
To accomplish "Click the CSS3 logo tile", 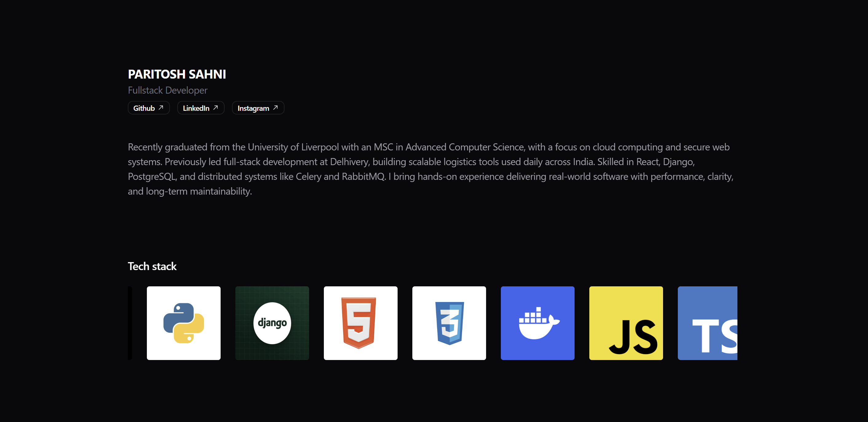I will tap(449, 323).
